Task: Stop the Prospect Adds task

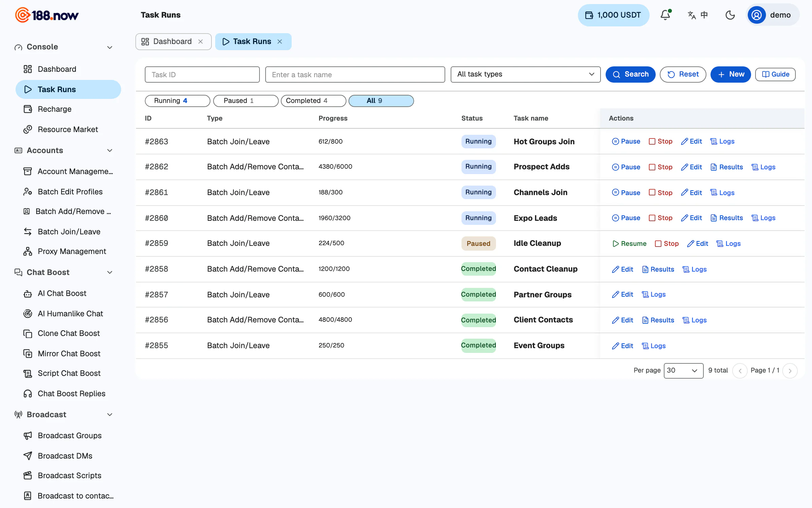Action: click(x=660, y=167)
